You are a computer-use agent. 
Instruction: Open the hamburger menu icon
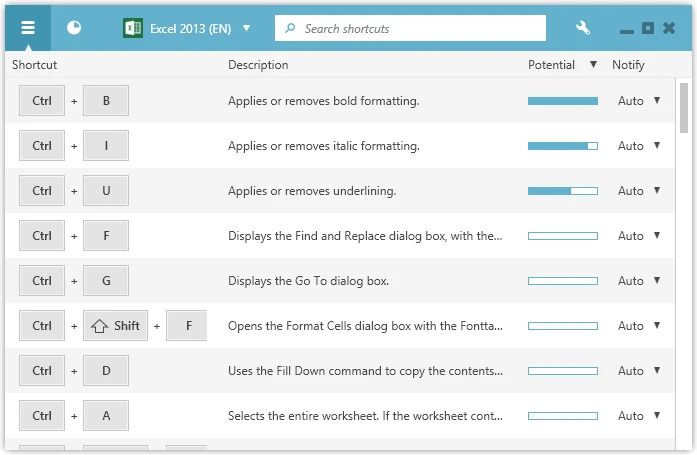point(28,28)
